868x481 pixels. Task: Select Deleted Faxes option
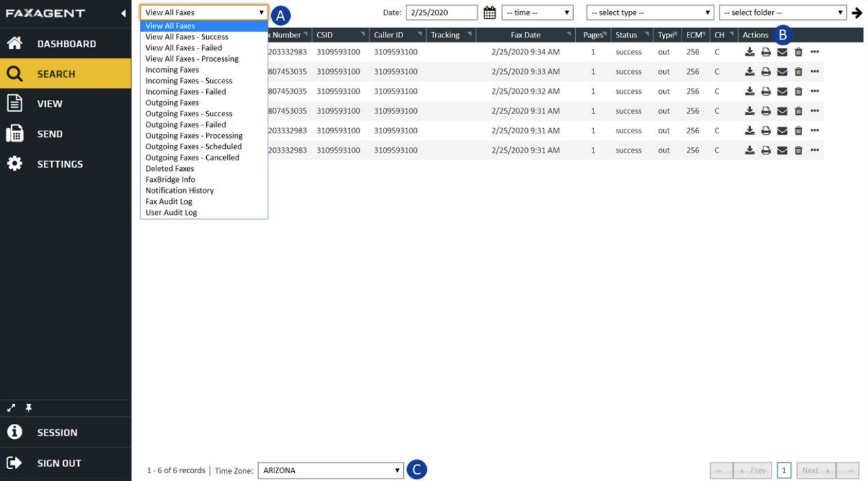coord(204,168)
